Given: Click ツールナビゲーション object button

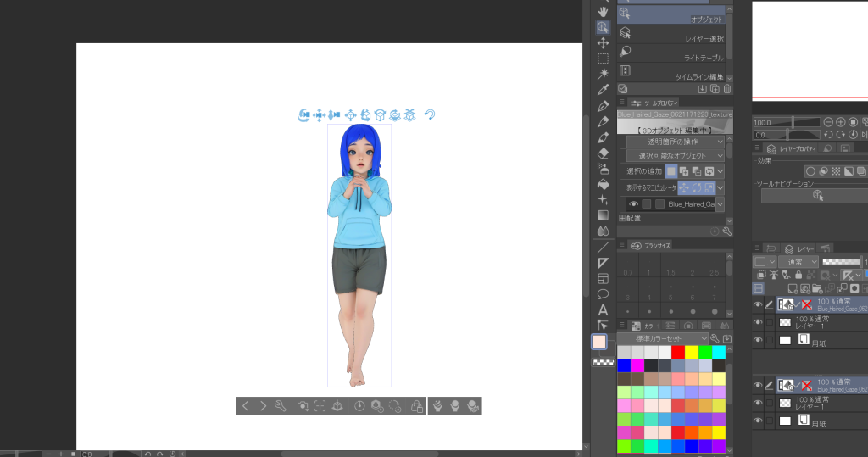Looking at the screenshot, I should (x=818, y=196).
